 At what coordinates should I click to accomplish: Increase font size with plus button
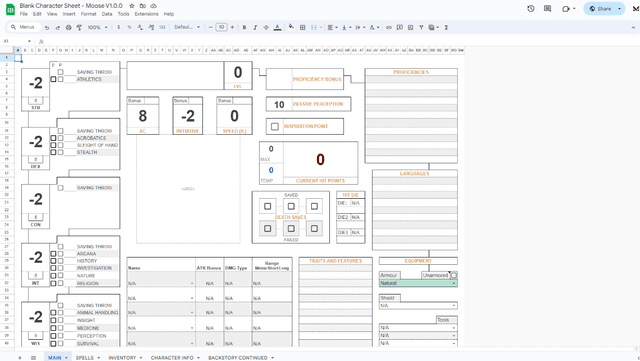[x=232, y=27]
